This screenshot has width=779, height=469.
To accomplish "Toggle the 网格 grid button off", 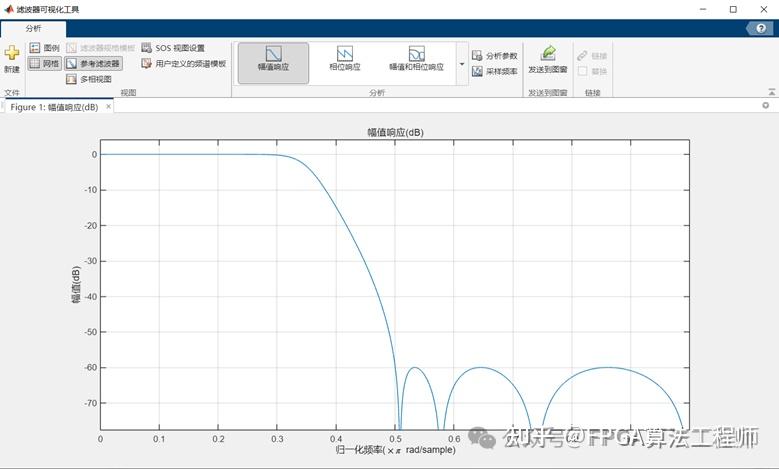I will coord(44,64).
